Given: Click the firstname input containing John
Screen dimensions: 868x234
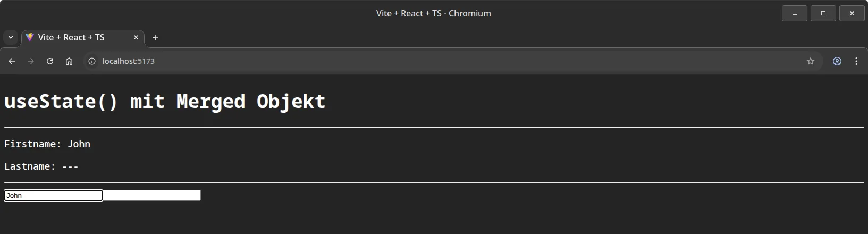Looking at the screenshot, I should [53, 196].
